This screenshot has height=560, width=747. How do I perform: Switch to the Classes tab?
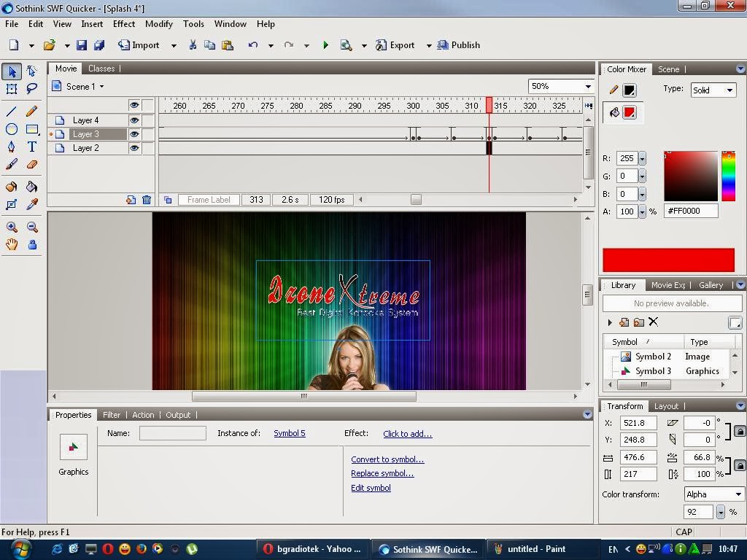(101, 69)
